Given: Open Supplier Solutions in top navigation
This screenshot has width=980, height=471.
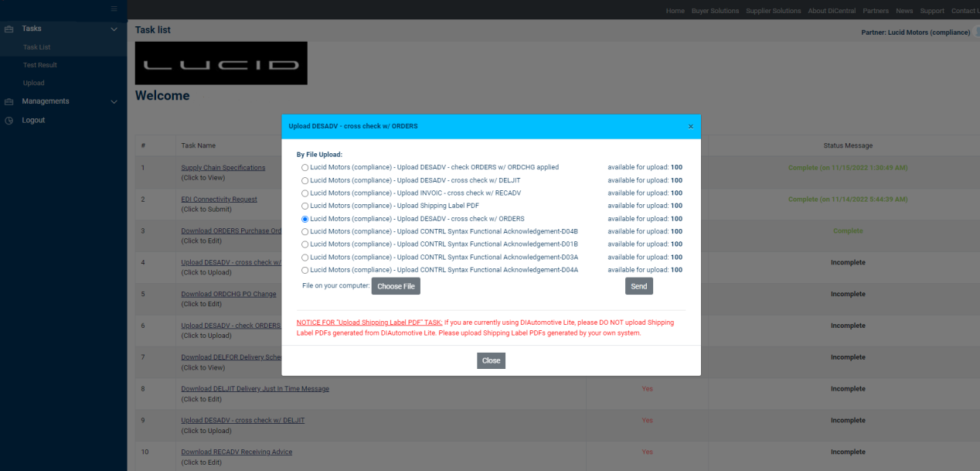Looking at the screenshot, I should (774, 11).
